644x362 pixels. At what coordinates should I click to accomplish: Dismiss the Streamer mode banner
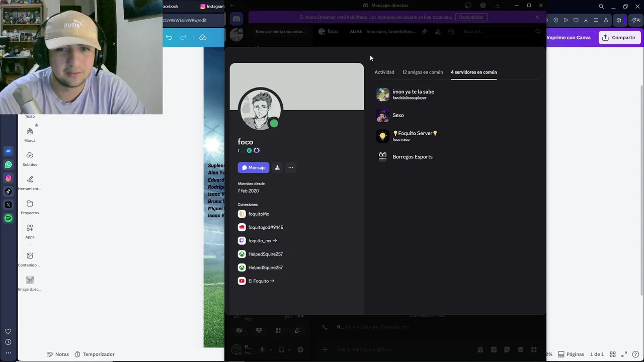(537, 17)
